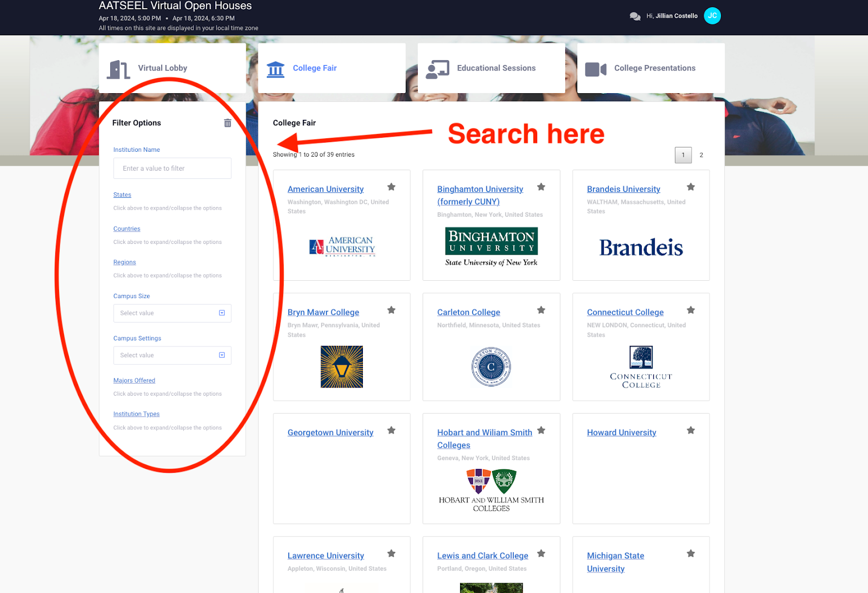The image size is (868, 593).
Task: Open the Lewis and Clark College link
Action: [483, 556]
